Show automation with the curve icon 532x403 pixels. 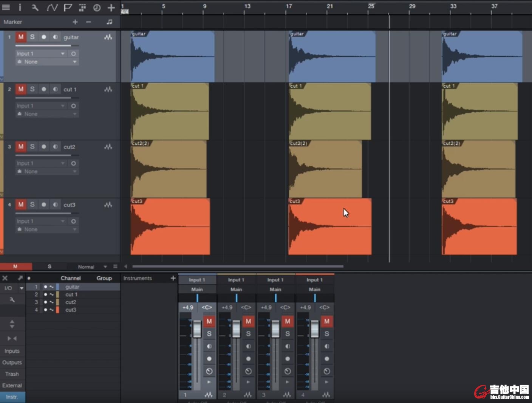52,7
